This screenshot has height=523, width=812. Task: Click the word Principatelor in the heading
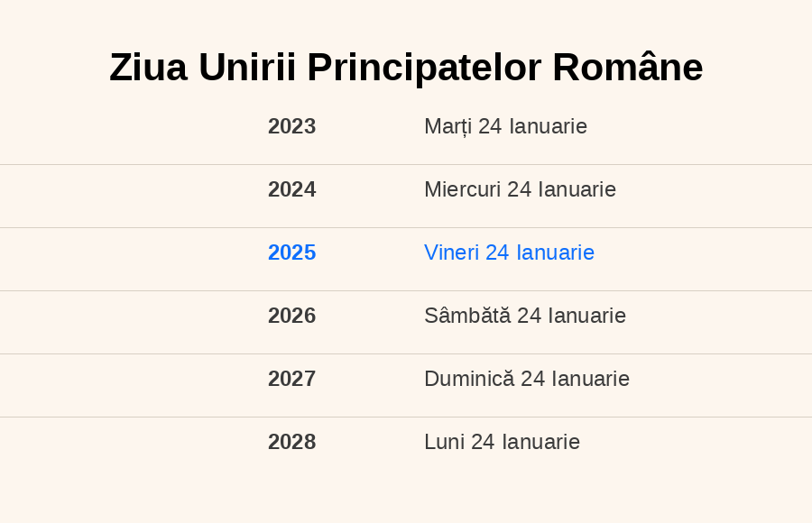click(x=424, y=69)
